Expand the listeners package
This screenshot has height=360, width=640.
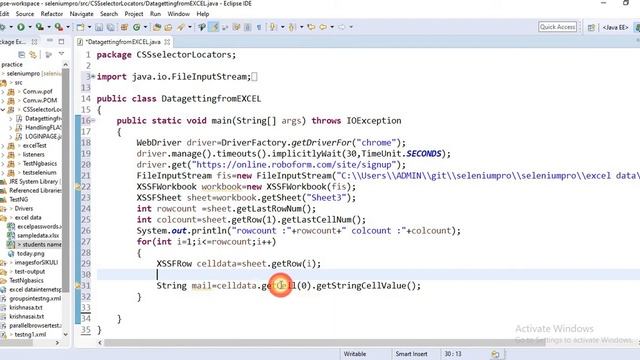(3, 155)
